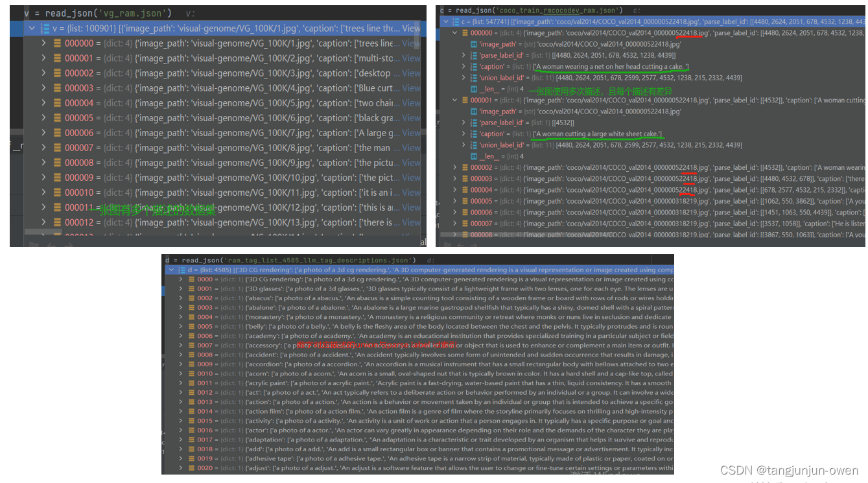Click dict icon of row 000005 'black gra'
868x483 pixels.
[57, 118]
